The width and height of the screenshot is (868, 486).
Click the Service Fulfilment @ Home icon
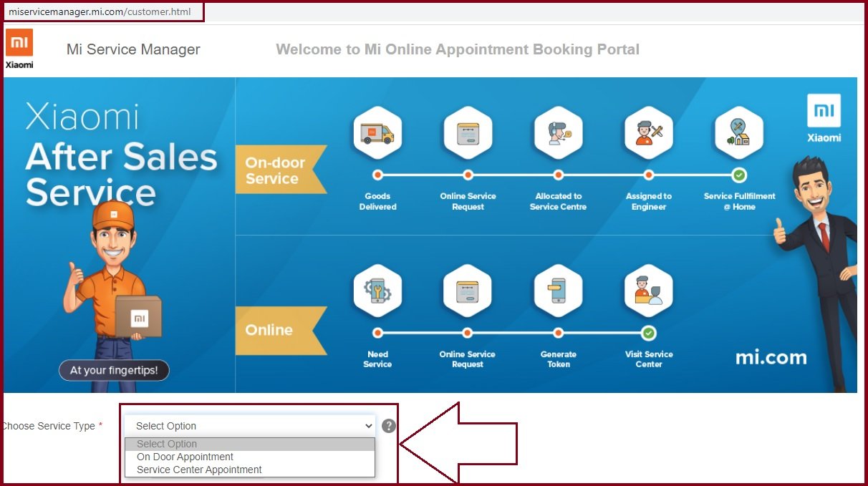(x=739, y=132)
